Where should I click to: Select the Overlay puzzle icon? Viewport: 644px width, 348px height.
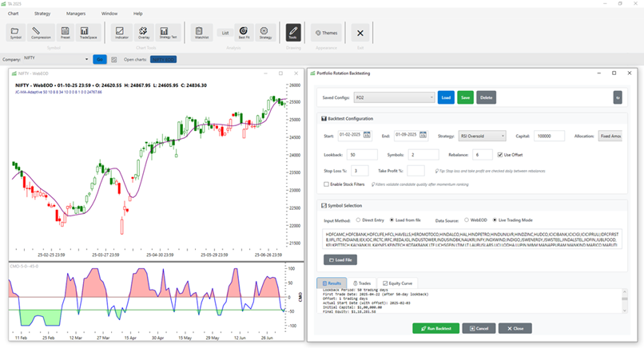coord(144,32)
